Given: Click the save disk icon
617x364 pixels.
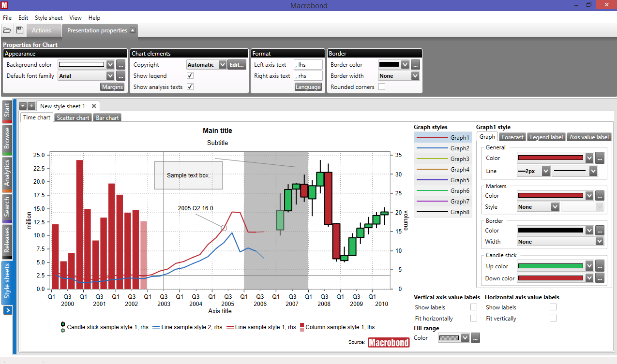Looking at the screenshot, I should point(20,30).
